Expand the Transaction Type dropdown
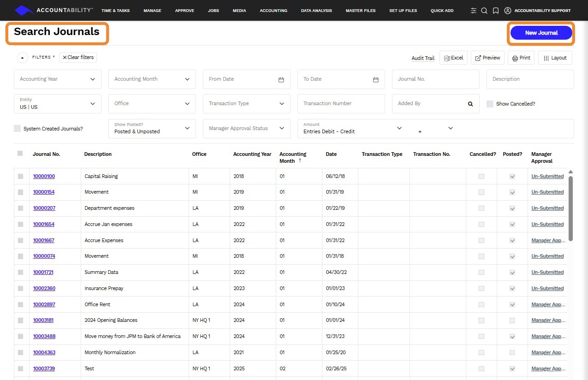Screen dimensions: 588x380 point(247,104)
